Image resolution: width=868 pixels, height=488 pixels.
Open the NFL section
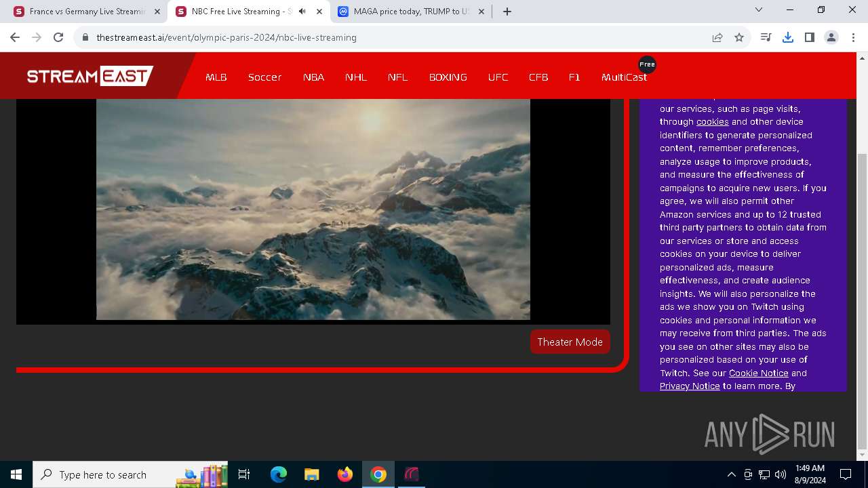click(x=398, y=77)
